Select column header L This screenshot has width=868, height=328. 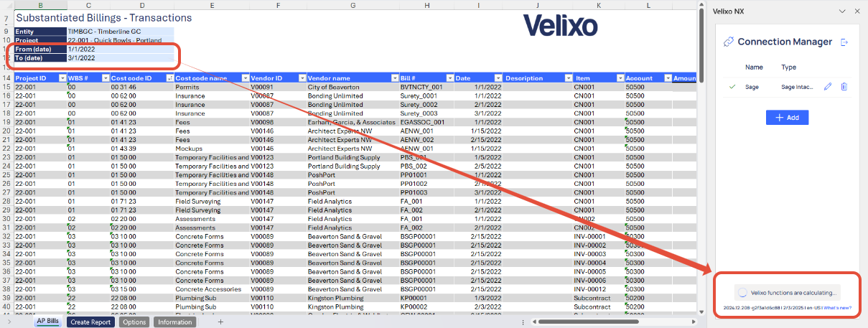tap(648, 5)
